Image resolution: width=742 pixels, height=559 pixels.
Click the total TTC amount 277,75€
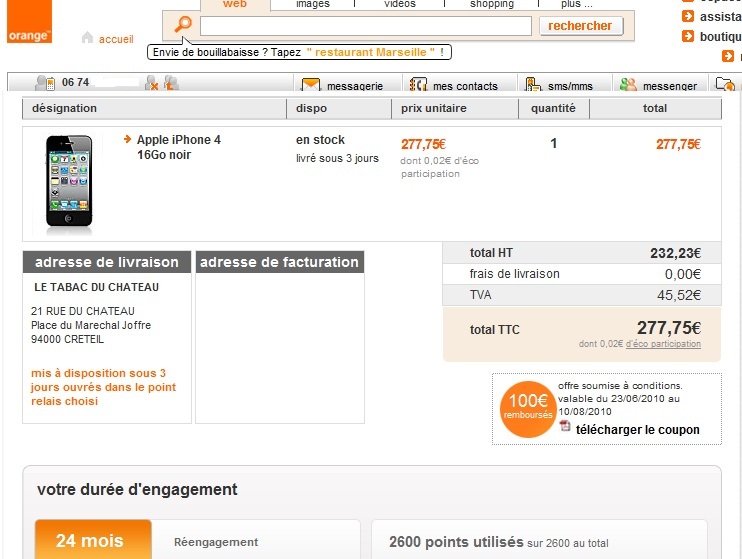pyautogui.click(x=669, y=328)
